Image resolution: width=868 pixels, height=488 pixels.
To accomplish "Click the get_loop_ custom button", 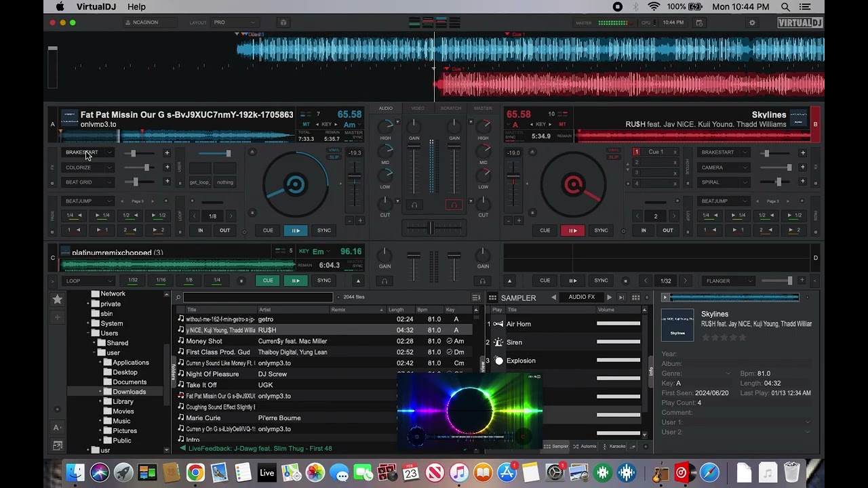I will click(x=199, y=182).
